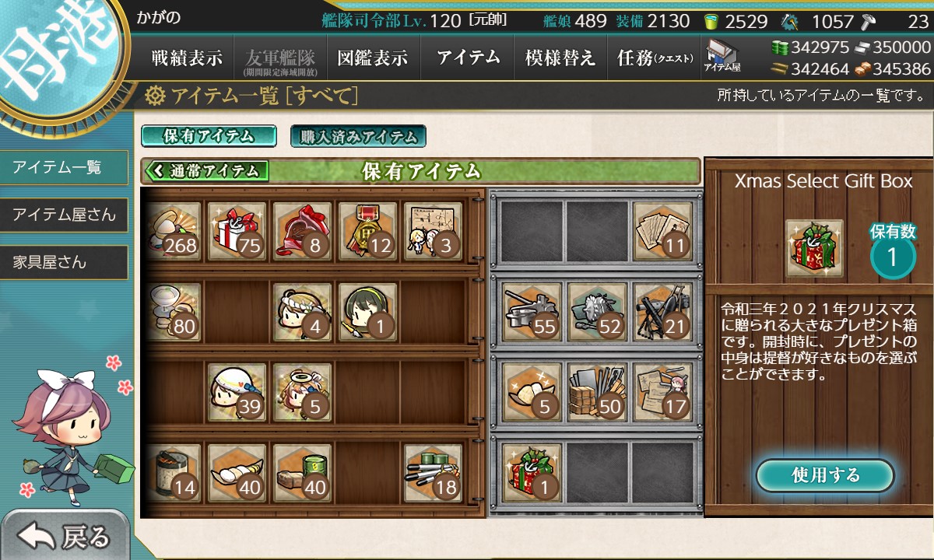Go back to 通常アイテム page
The width and height of the screenshot is (934, 560).
tap(206, 170)
